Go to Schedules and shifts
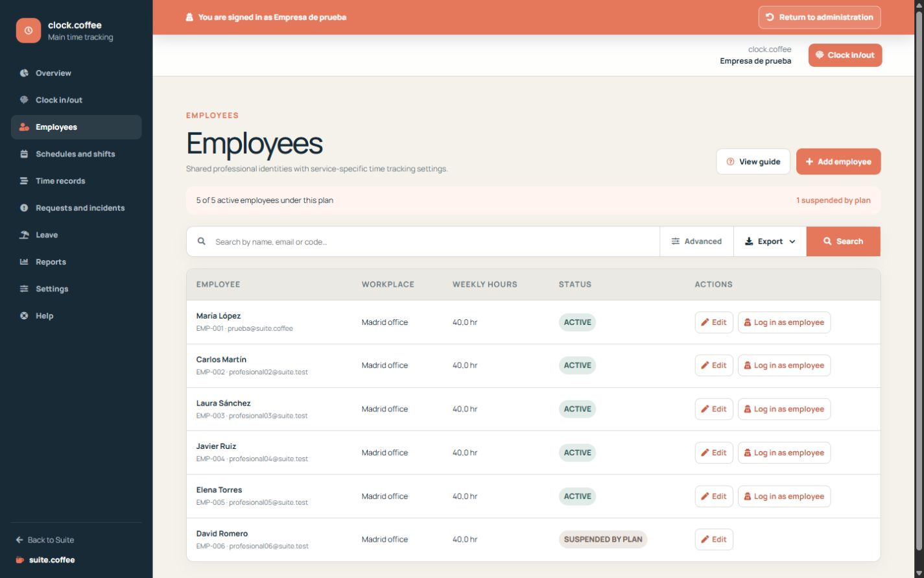The height and width of the screenshot is (578, 924). pos(77,154)
